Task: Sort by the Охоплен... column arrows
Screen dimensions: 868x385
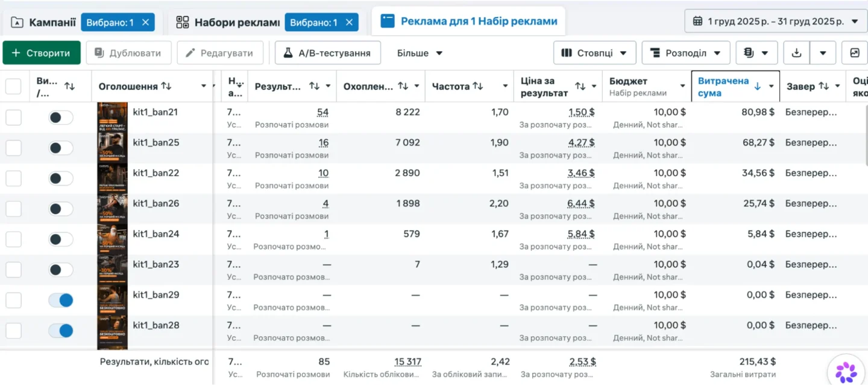Action: click(403, 86)
